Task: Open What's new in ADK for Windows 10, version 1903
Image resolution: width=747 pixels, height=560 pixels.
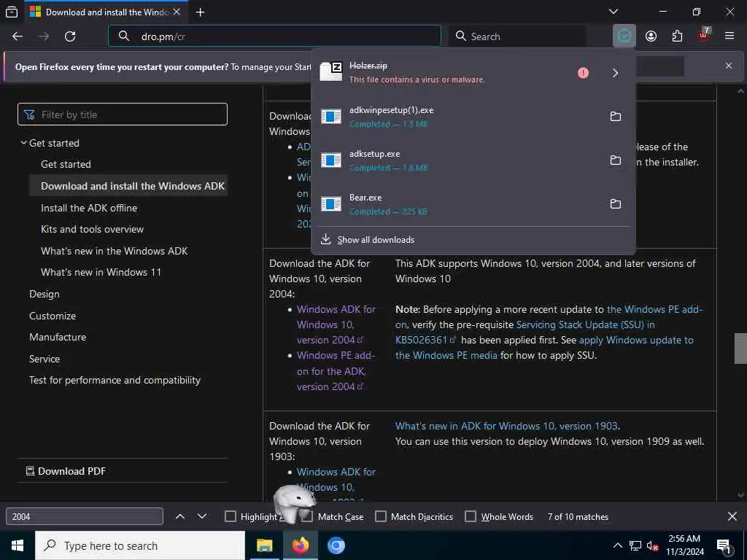Action: (506, 426)
